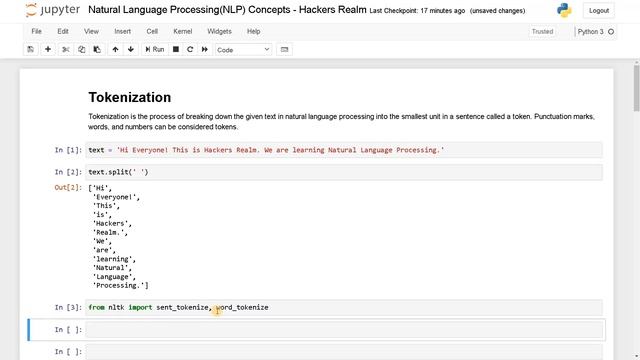
Task: Move selected cell up arrow
Action: [x=115, y=49]
